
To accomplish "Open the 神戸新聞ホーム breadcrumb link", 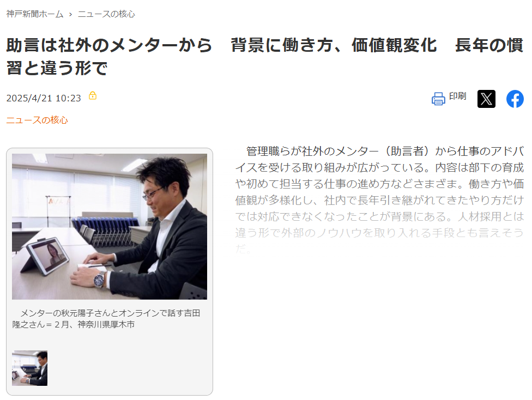I will (x=34, y=14).
